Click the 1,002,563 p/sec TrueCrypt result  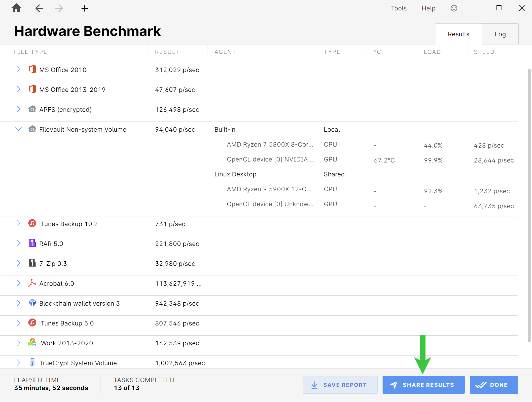pyautogui.click(x=180, y=363)
